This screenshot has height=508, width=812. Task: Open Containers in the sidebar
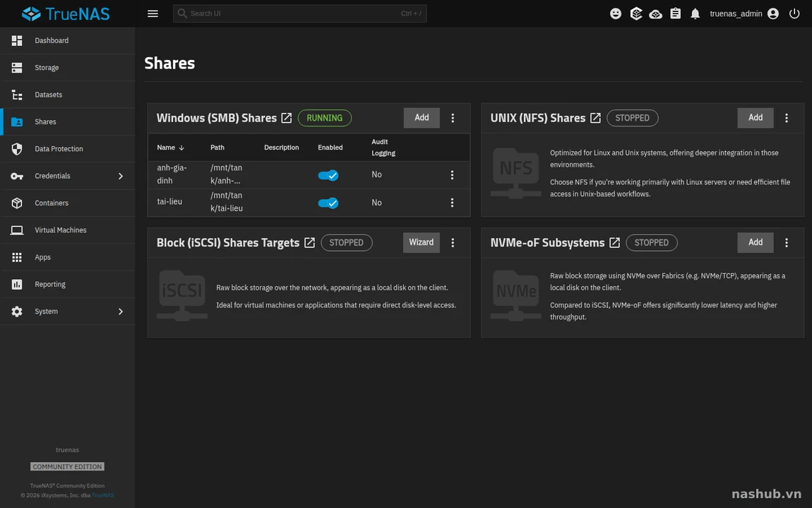tap(68, 203)
